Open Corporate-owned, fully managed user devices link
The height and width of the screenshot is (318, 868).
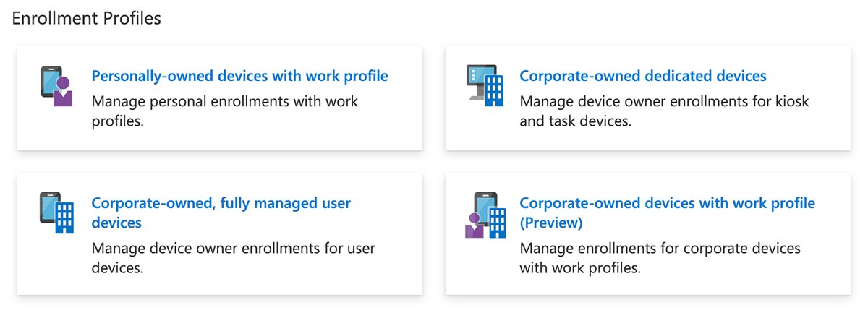coord(221,203)
